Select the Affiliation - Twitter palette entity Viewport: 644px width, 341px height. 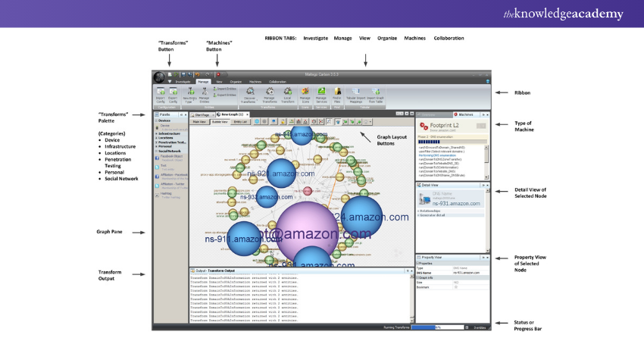click(x=171, y=186)
